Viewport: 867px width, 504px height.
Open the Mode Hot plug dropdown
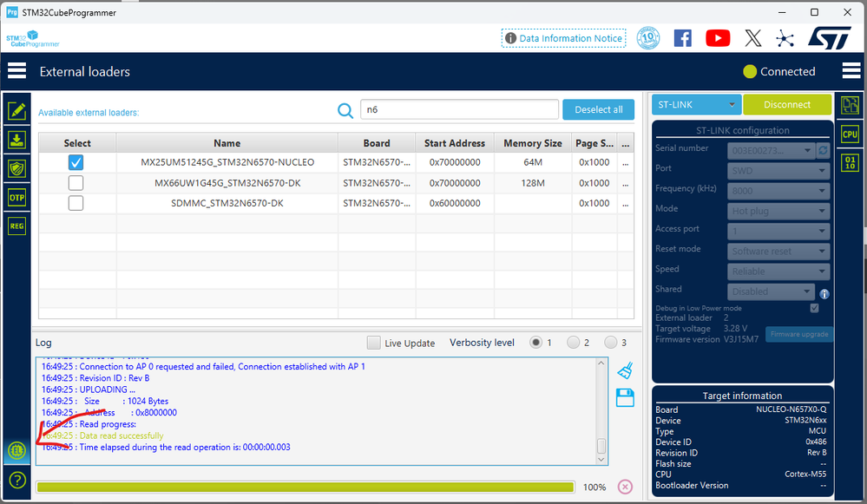(x=778, y=211)
